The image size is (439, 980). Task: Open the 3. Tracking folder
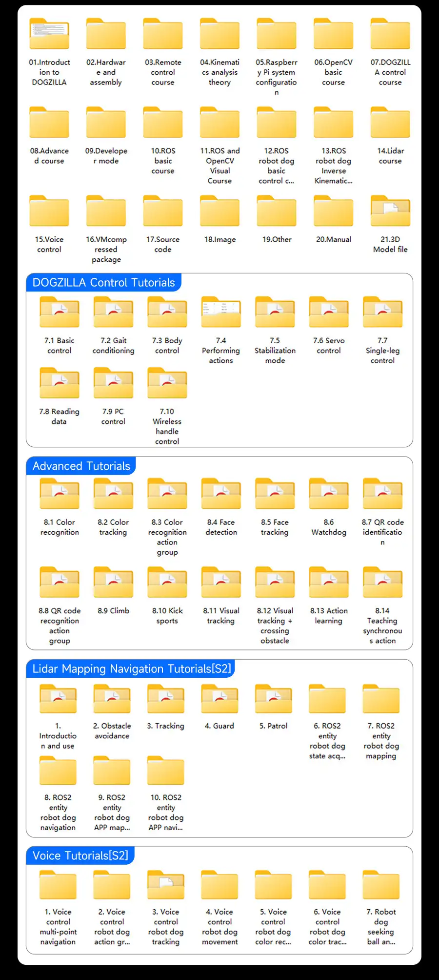point(166,699)
